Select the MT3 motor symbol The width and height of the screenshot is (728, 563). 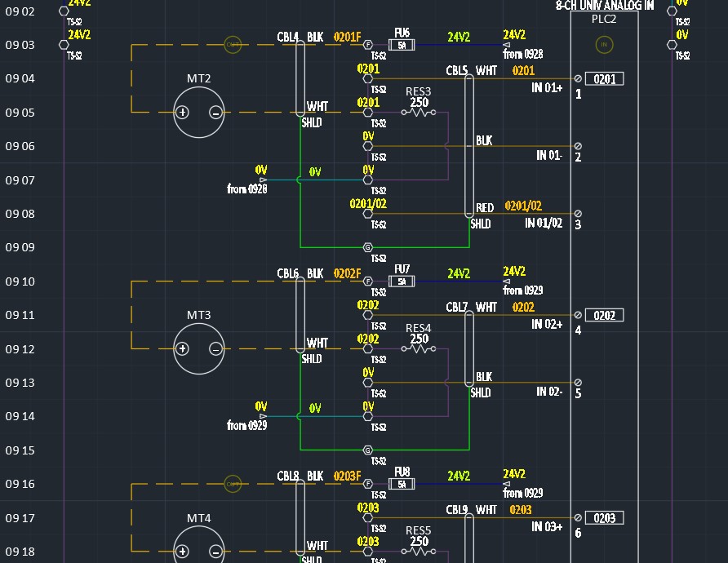[x=198, y=348]
